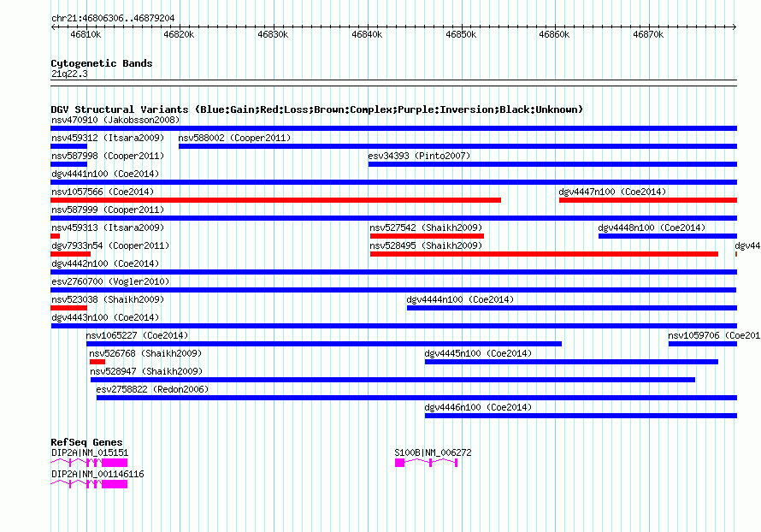Click the DGV Structural Variants track title
Viewport: 761px width, 532px height.
click(x=317, y=109)
